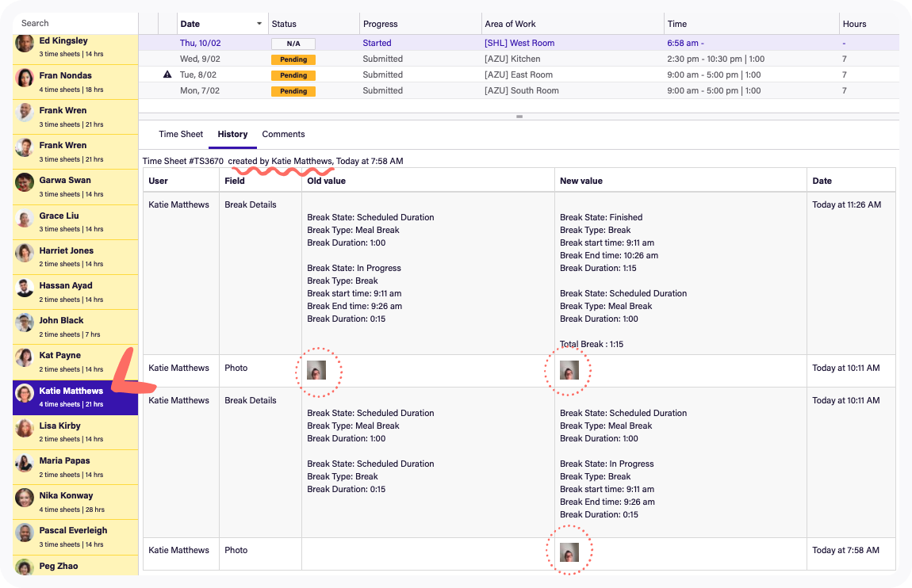Click the Search field above employee list

tap(75, 23)
